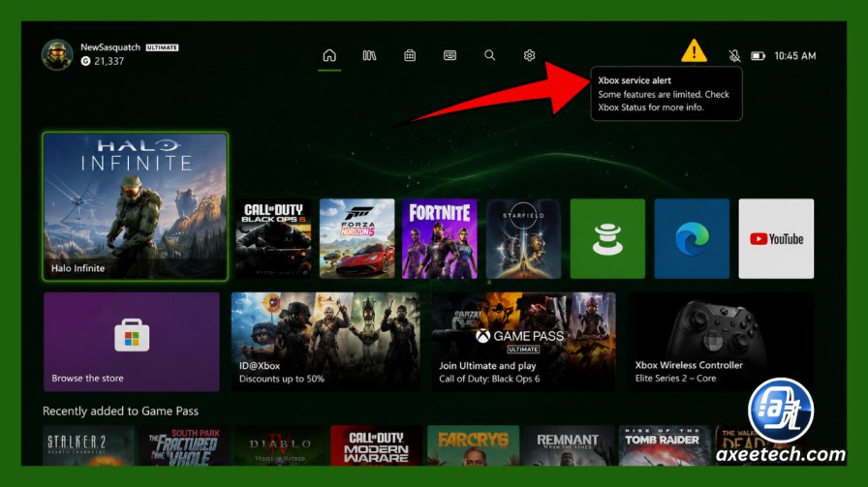Select the Browse the store tile

132,342
